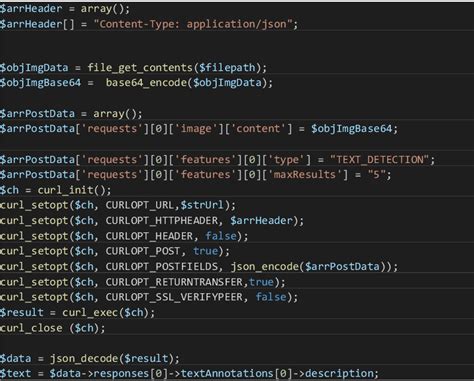The width and height of the screenshot is (474, 381).
Task: Click the file_get_contents($filepath) call
Action: pyautogui.click(x=174, y=68)
